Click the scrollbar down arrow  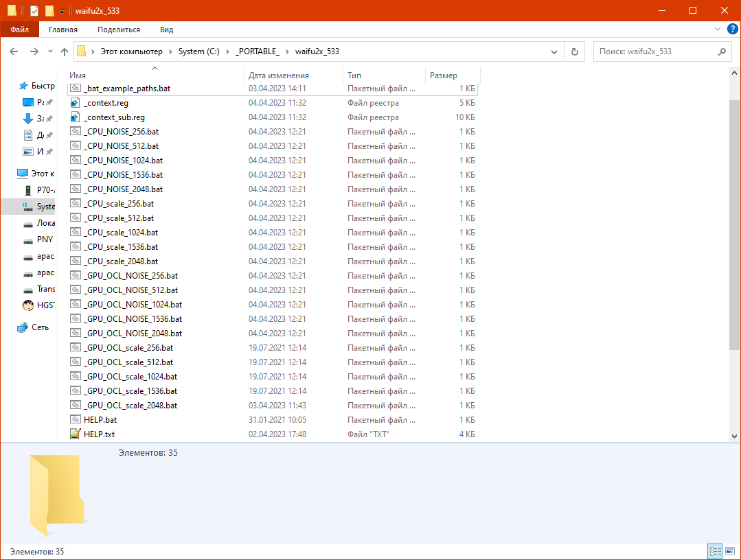734,436
